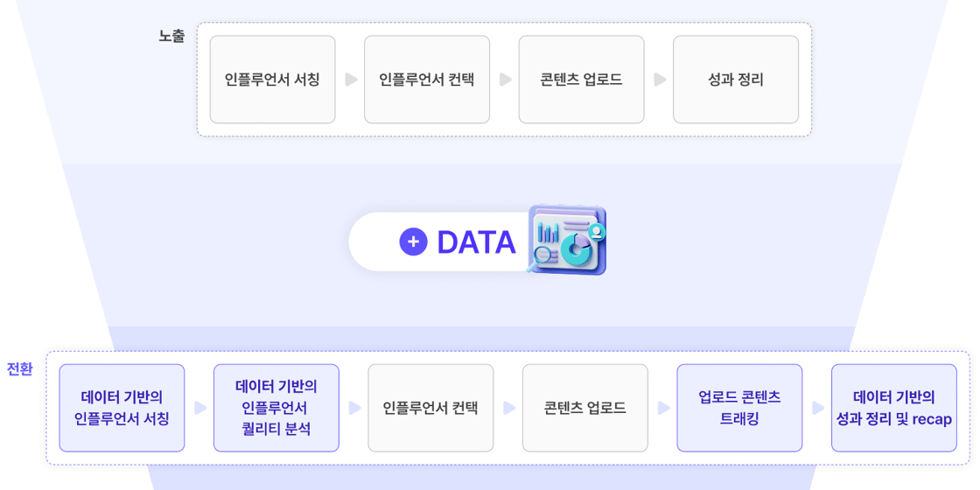Image resolution: width=980 pixels, height=490 pixels.
Task: Click the arrow after 인플루언서 퀄리티 분석 box
Action: pyautogui.click(x=354, y=408)
